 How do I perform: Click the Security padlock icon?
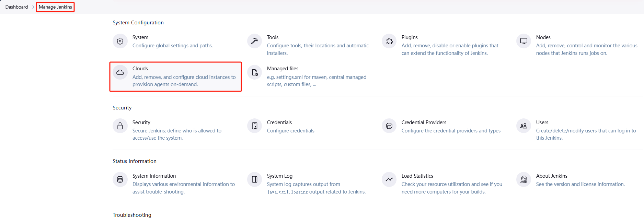pyautogui.click(x=120, y=126)
